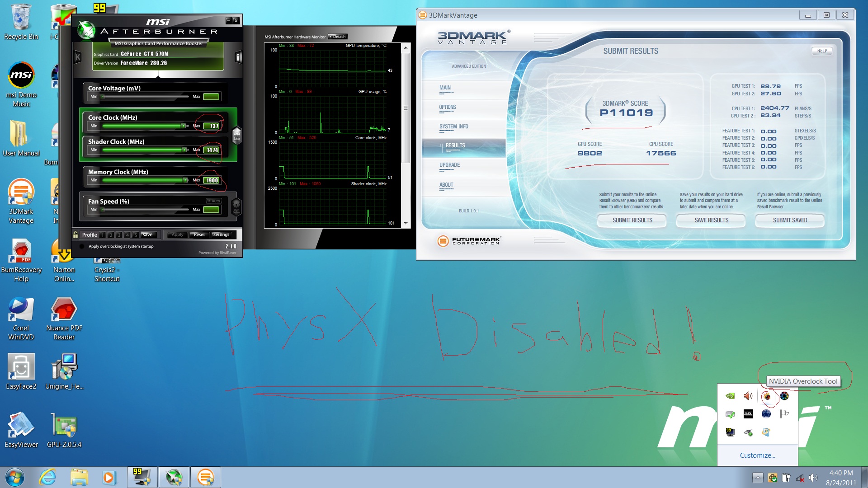Click the 3DMark Vantage taskbar button
868x488 pixels.
coord(206,477)
